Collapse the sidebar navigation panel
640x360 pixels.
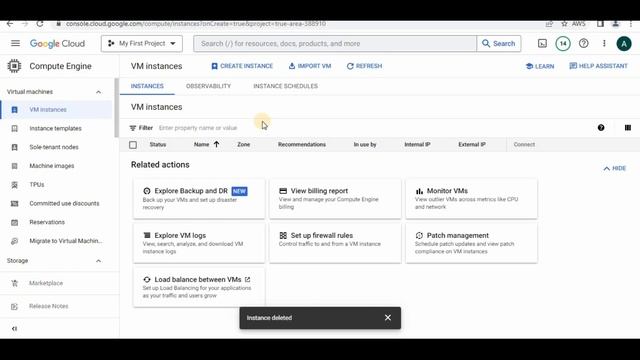(14, 329)
